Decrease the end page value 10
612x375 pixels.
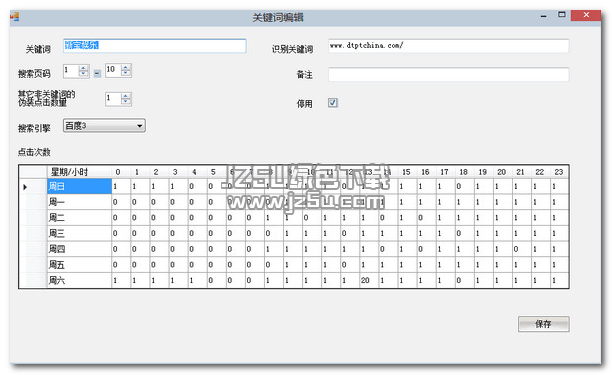(x=126, y=74)
